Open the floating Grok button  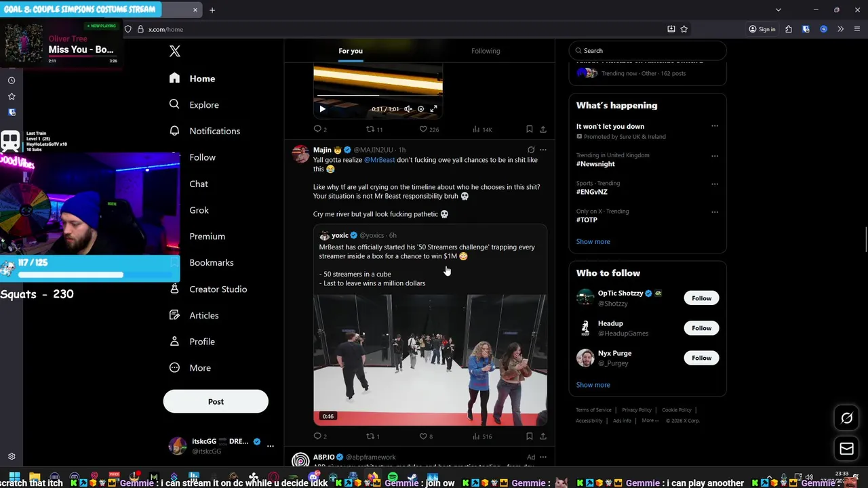[x=846, y=418]
